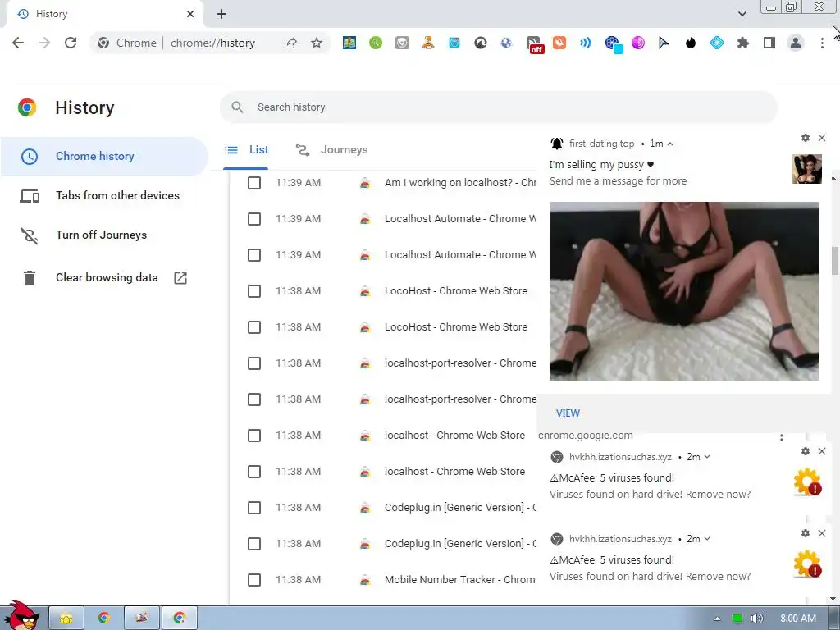Screen dimensions: 840x630
Task: Collapse the first-dating.top notification chevron
Action: click(670, 144)
